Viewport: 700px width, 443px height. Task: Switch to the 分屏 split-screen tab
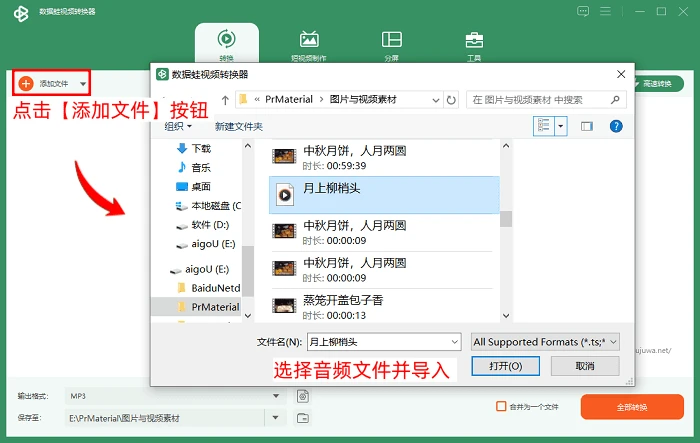pos(392,45)
